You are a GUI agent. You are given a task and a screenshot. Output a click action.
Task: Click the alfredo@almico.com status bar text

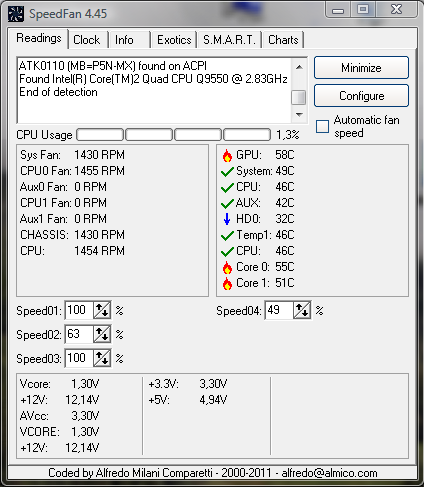(x=329, y=473)
